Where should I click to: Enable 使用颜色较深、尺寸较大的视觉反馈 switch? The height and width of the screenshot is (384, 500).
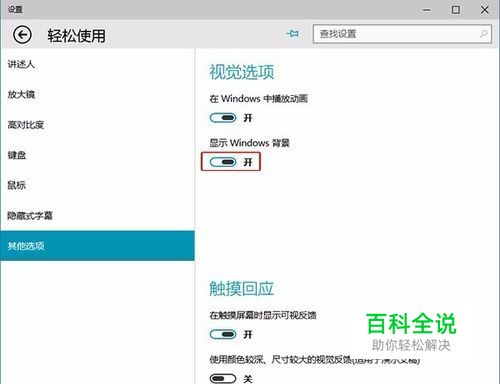tap(223, 379)
